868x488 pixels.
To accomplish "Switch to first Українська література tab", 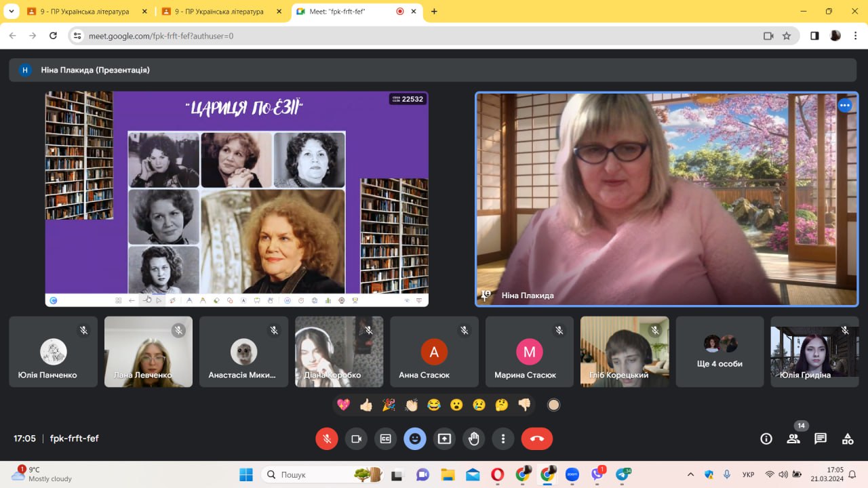I will (86, 12).
